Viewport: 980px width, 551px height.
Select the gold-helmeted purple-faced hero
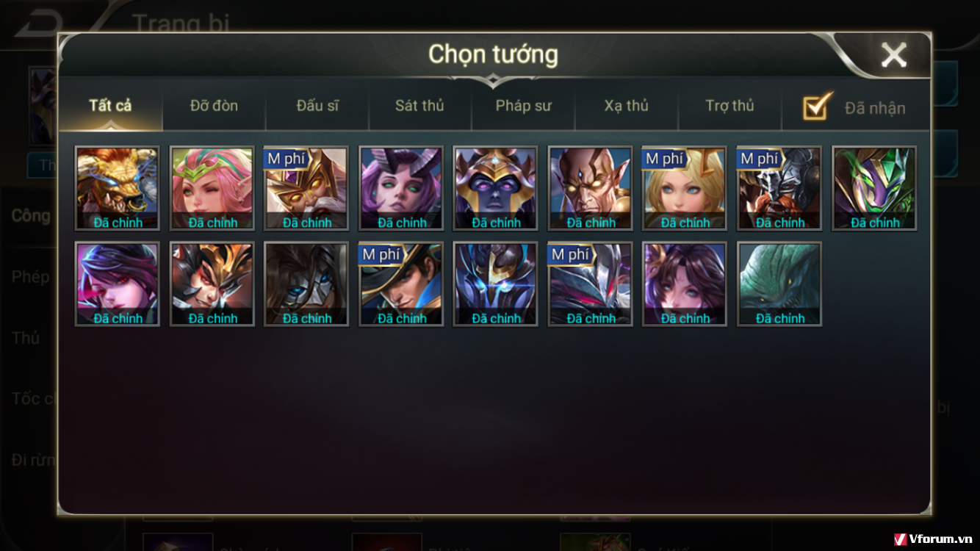point(496,188)
